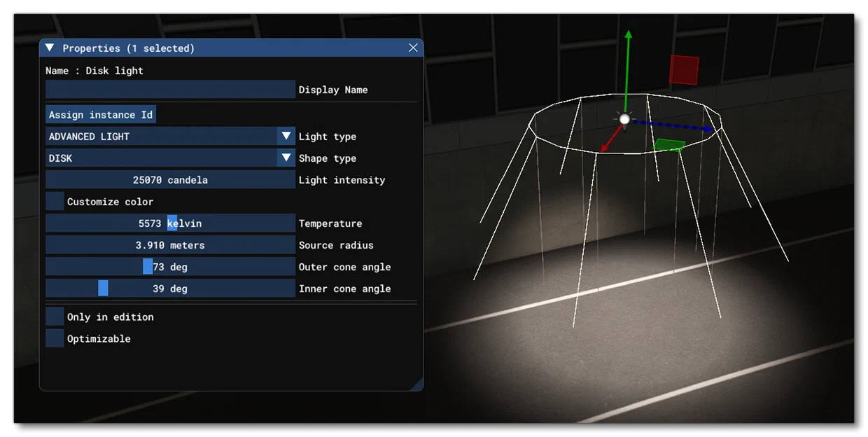Collapse the Properties panel triangle
Viewport: 868px width, 437px height.
click(x=50, y=48)
